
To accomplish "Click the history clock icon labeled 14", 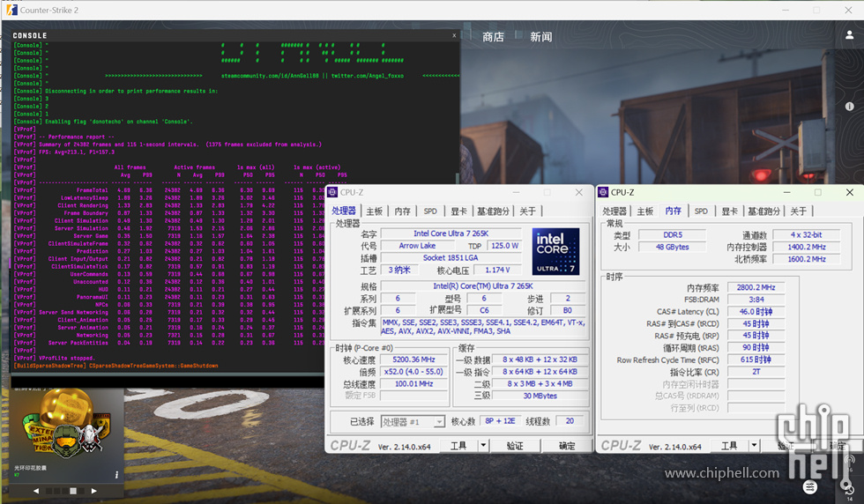I will 849,488.
